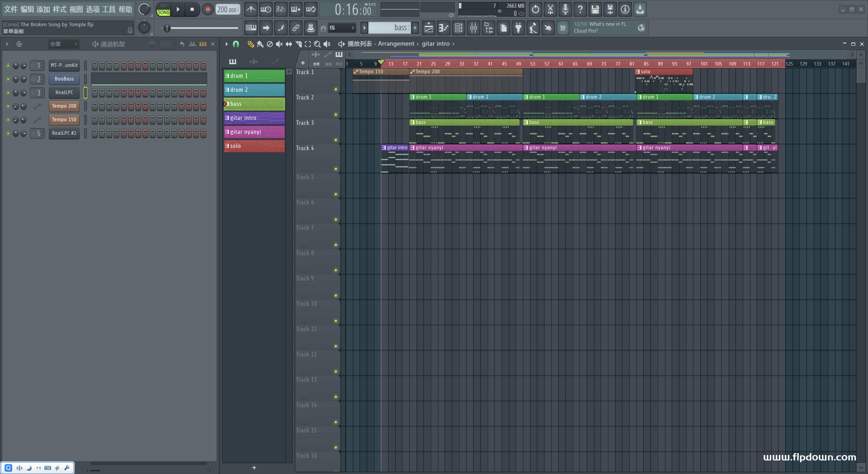Select the RealLPC channel button

(x=64, y=93)
